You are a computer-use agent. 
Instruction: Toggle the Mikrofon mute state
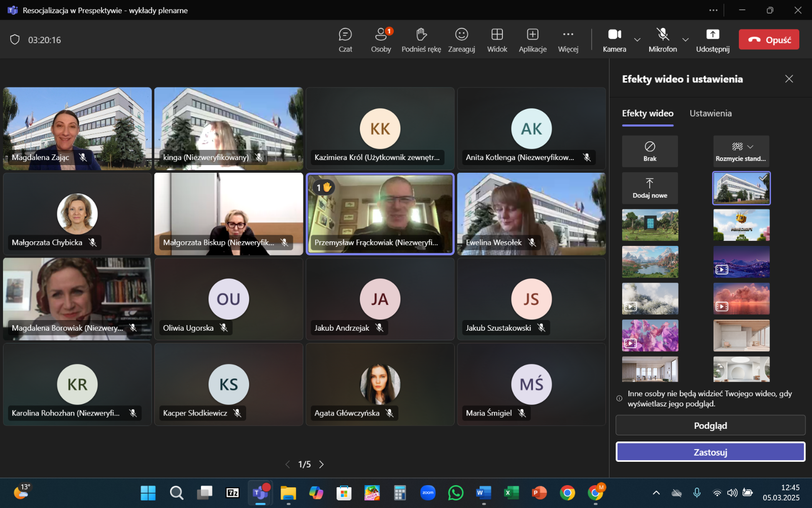(x=662, y=40)
